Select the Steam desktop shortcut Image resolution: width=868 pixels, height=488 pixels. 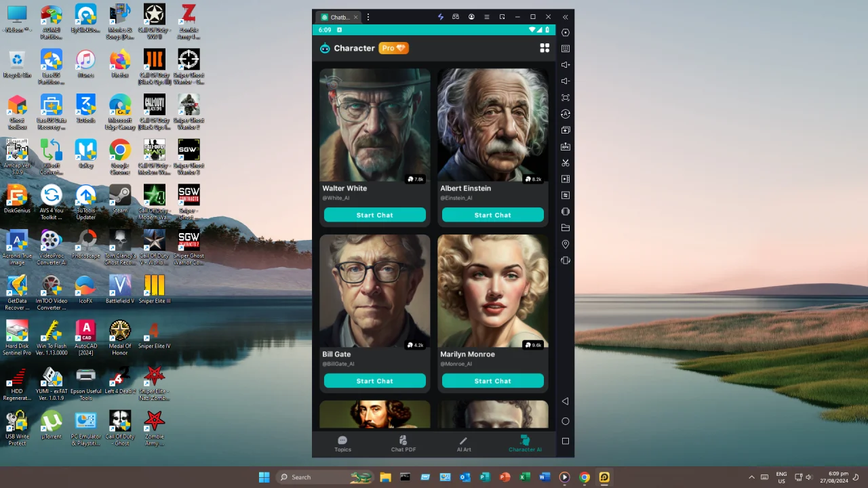(x=120, y=199)
